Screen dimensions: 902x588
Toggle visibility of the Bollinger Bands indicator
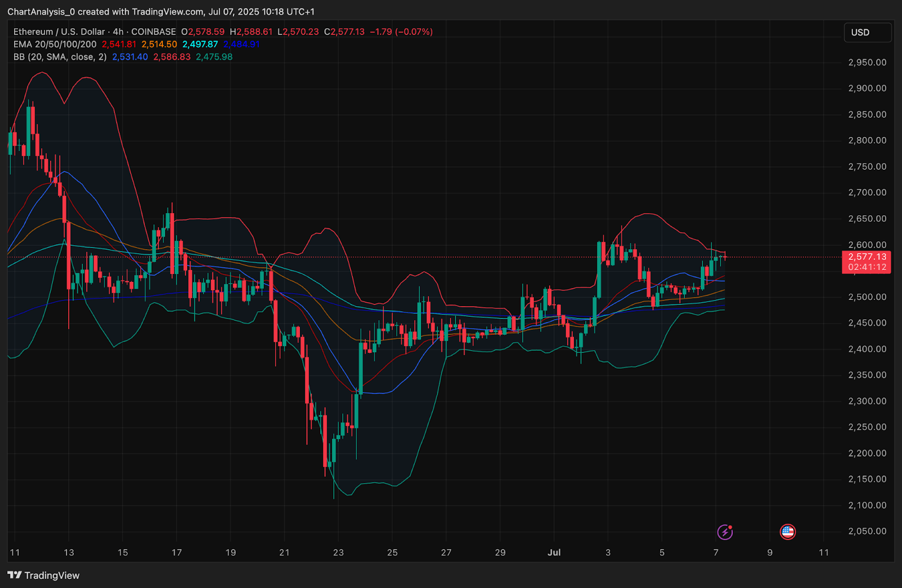point(58,57)
